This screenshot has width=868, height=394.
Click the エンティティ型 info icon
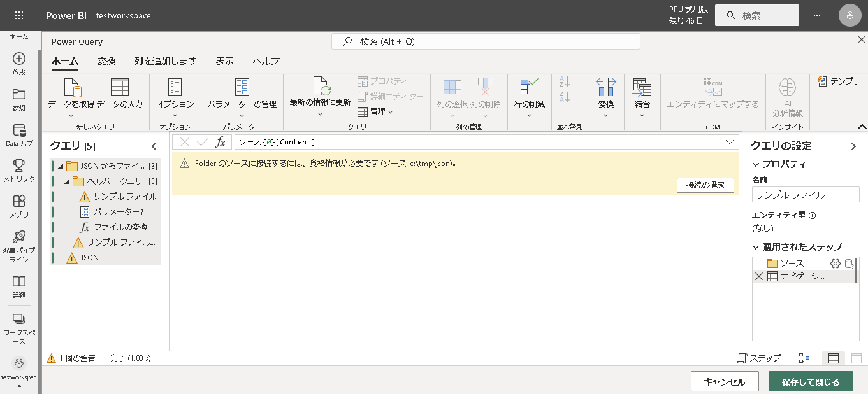point(813,215)
